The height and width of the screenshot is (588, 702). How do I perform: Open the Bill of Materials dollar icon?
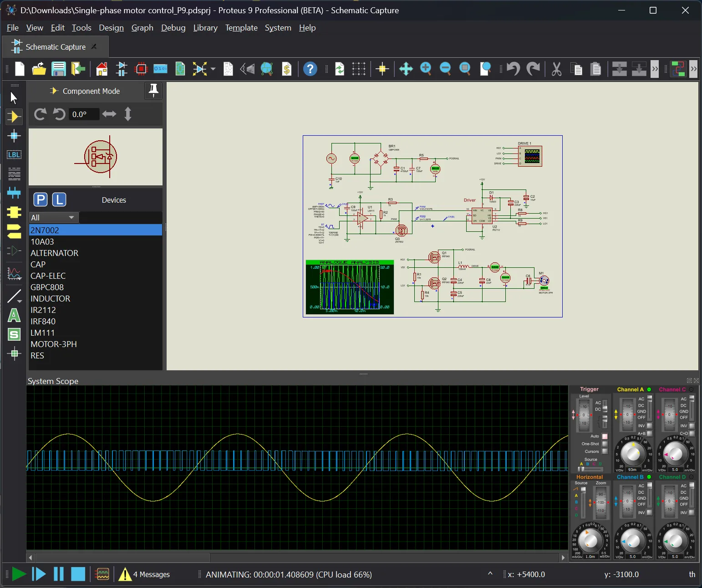click(287, 69)
